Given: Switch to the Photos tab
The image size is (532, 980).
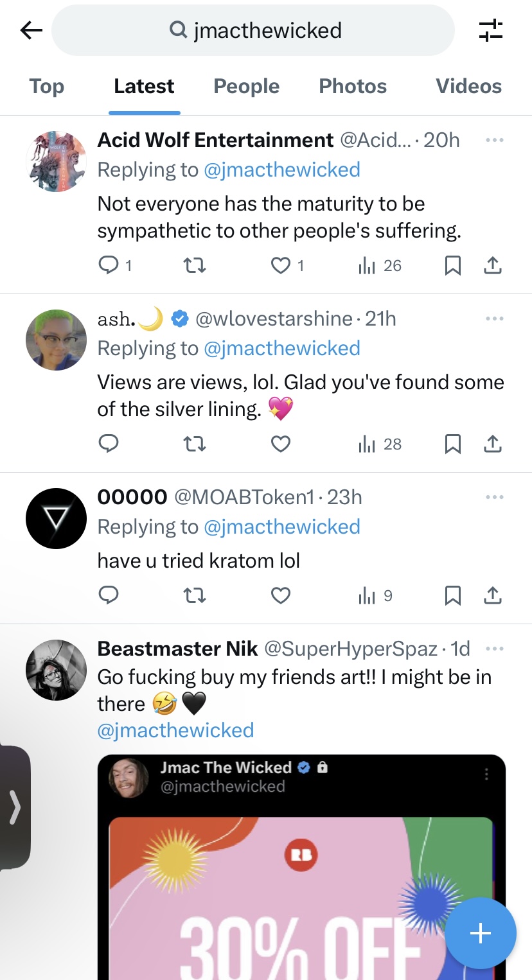Looking at the screenshot, I should coord(353,86).
